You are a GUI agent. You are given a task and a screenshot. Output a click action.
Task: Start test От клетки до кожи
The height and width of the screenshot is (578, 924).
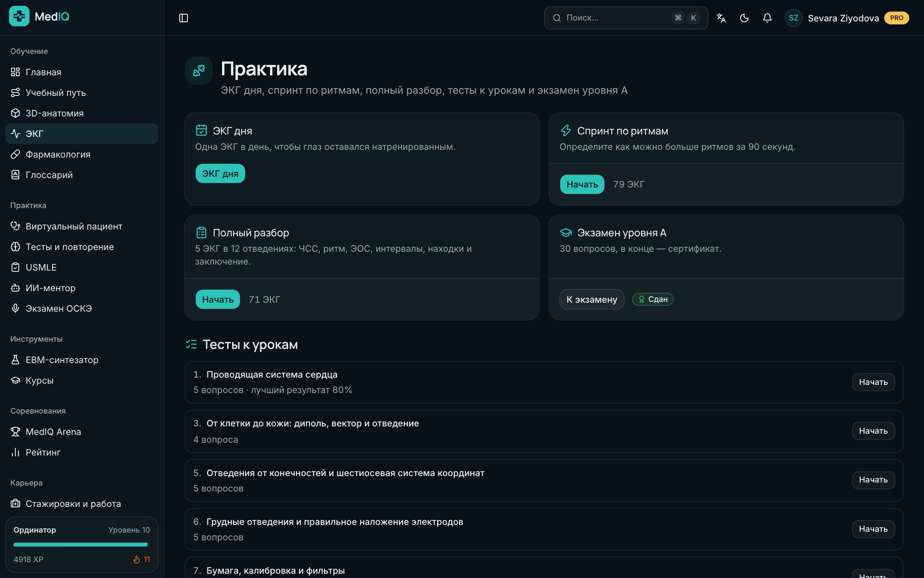coord(873,431)
